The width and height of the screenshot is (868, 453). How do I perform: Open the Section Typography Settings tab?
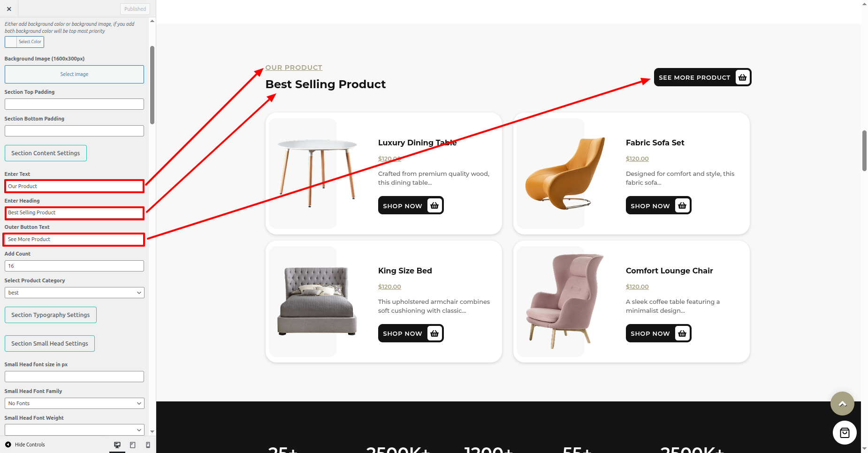pyautogui.click(x=50, y=315)
